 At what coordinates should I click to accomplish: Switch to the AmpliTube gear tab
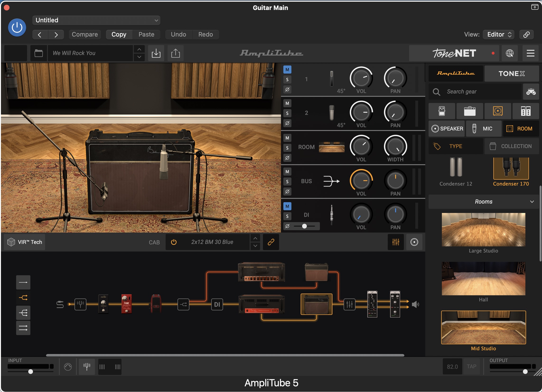click(455, 74)
